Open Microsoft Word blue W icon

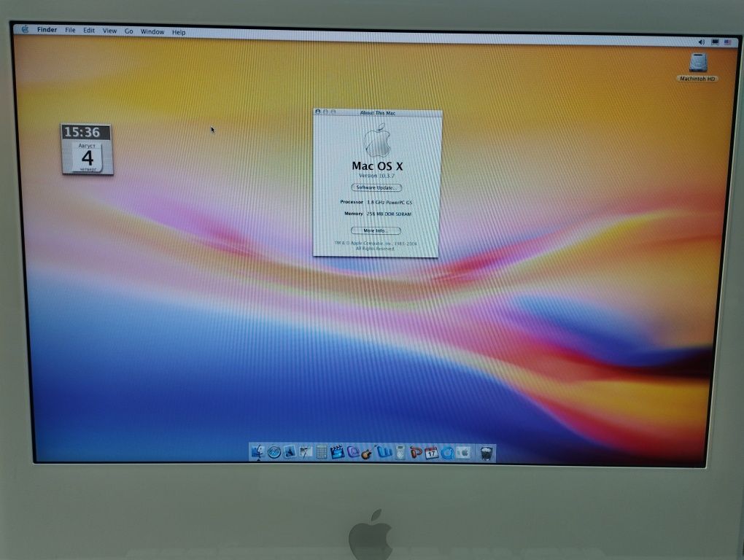[384, 453]
